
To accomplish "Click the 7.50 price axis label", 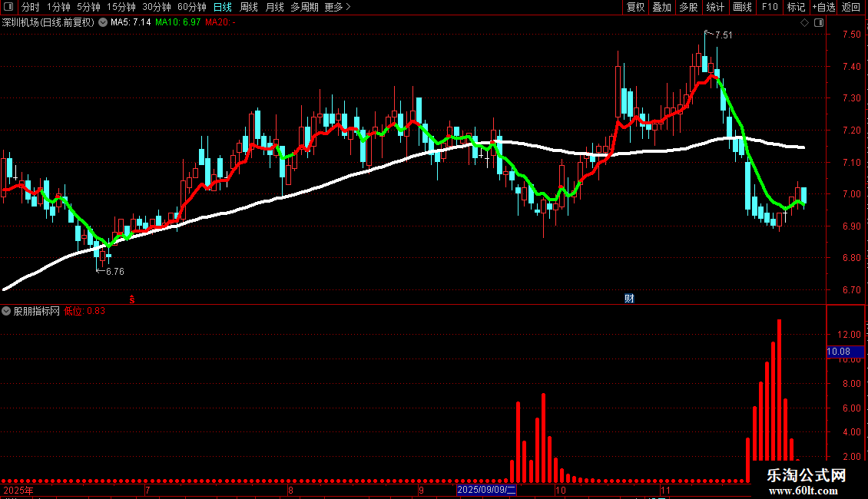I will (x=851, y=35).
